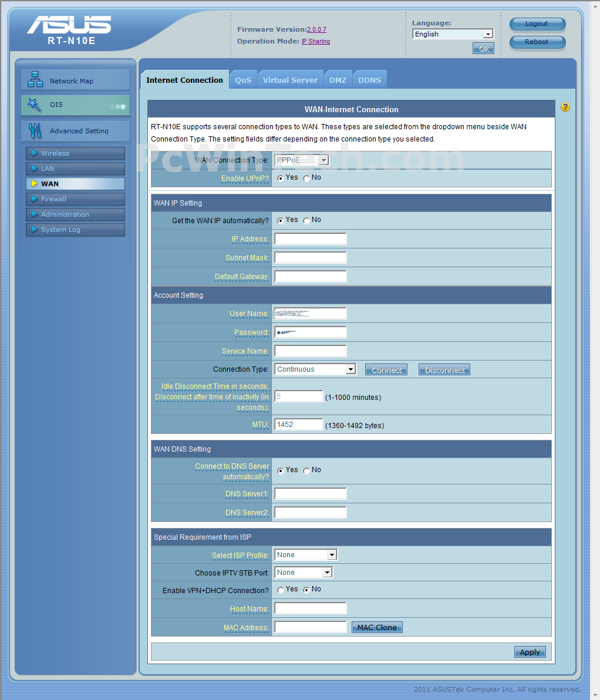Click the Connect button
Screen dimensions: 600x700
pos(386,369)
